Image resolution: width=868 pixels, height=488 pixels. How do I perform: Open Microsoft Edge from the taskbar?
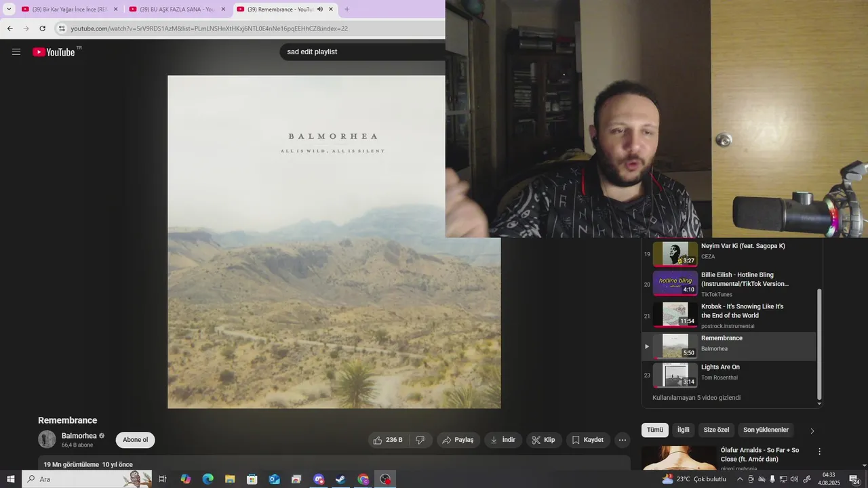click(208, 479)
